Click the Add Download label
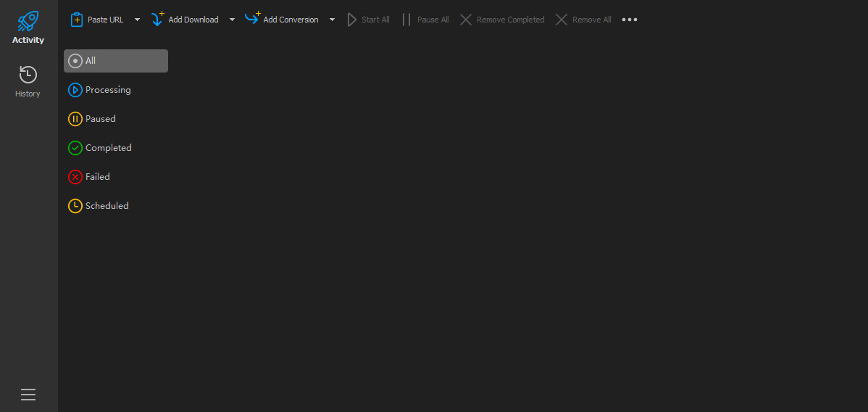 pos(193,20)
